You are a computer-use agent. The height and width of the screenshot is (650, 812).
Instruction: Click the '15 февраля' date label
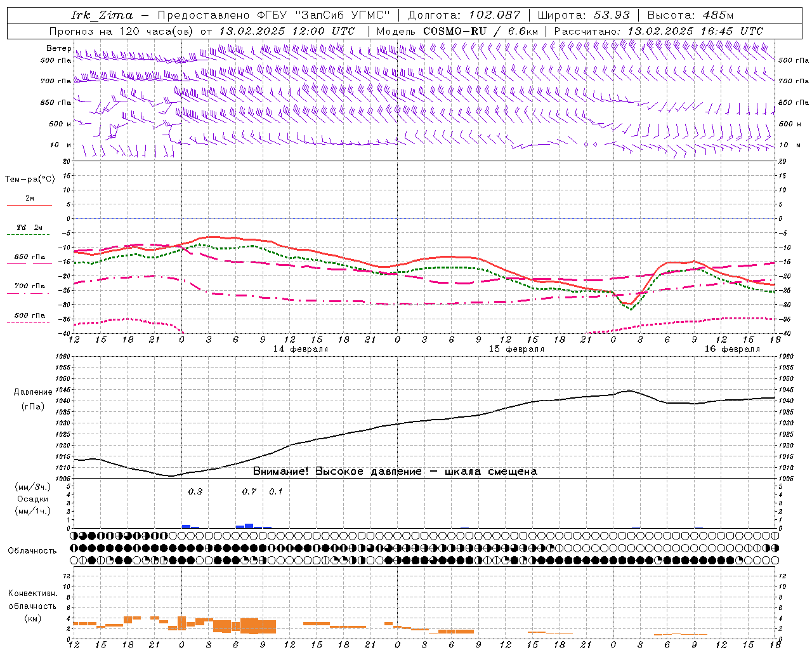coord(516,349)
